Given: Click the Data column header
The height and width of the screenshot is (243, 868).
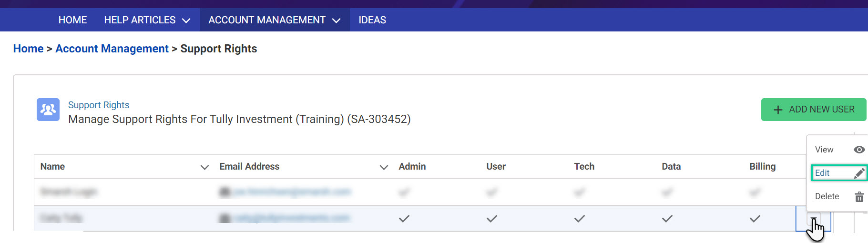Looking at the screenshot, I should (671, 166).
